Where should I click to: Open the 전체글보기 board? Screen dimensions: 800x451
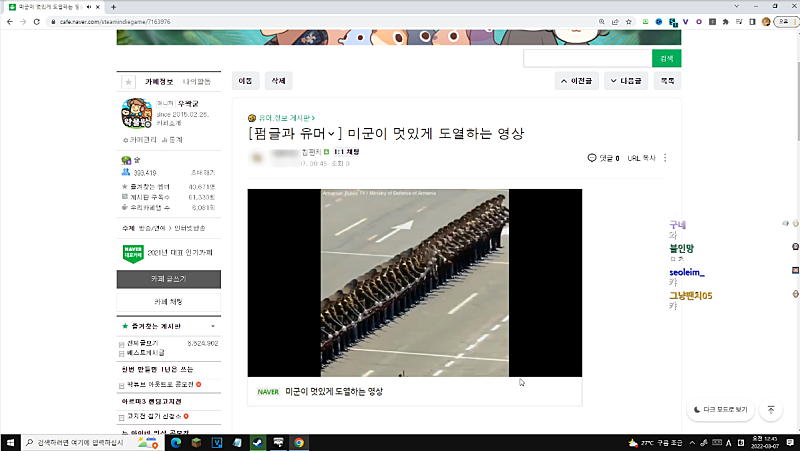pyautogui.click(x=142, y=343)
